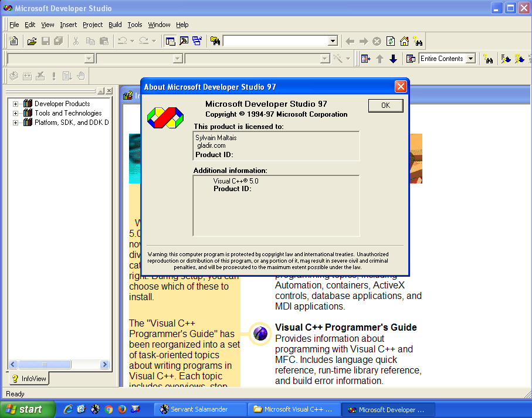Click the InfoView pane horizontal scrollbar
This screenshot has height=418, width=532.
pyautogui.click(x=59, y=364)
